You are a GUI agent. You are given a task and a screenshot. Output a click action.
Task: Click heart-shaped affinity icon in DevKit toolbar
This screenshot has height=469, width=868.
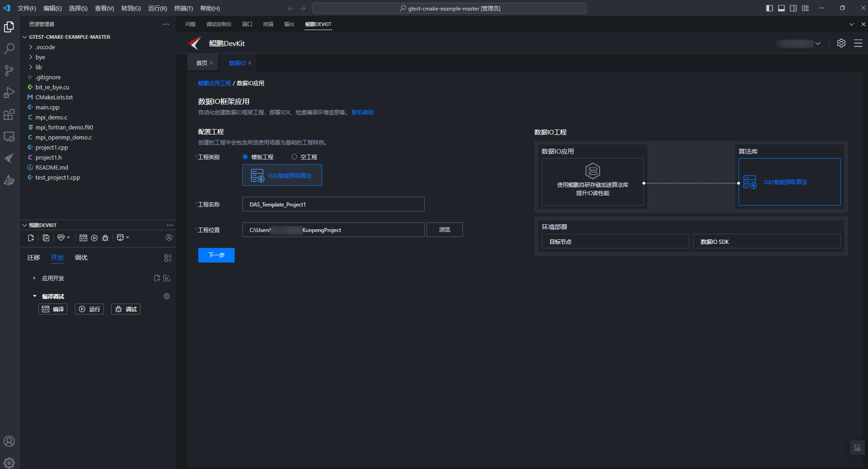point(61,237)
